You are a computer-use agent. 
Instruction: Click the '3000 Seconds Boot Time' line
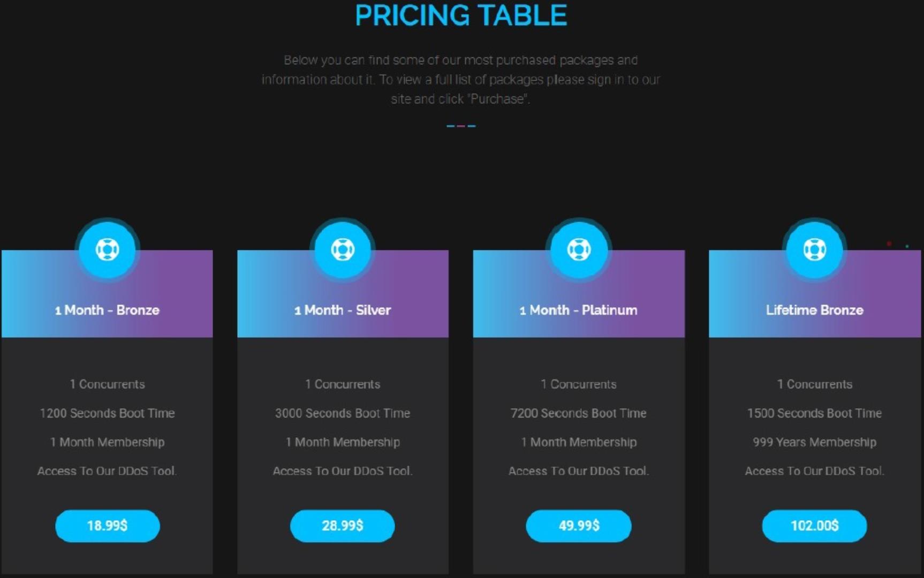coord(343,413)
